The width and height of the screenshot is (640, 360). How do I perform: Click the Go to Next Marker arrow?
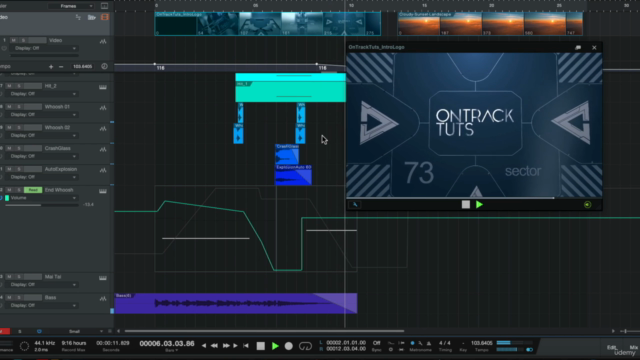pos(236,346)
